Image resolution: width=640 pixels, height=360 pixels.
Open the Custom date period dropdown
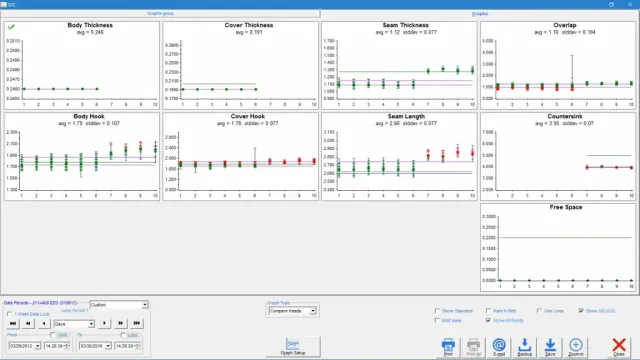pyautogui.click(x=144, y=305)
